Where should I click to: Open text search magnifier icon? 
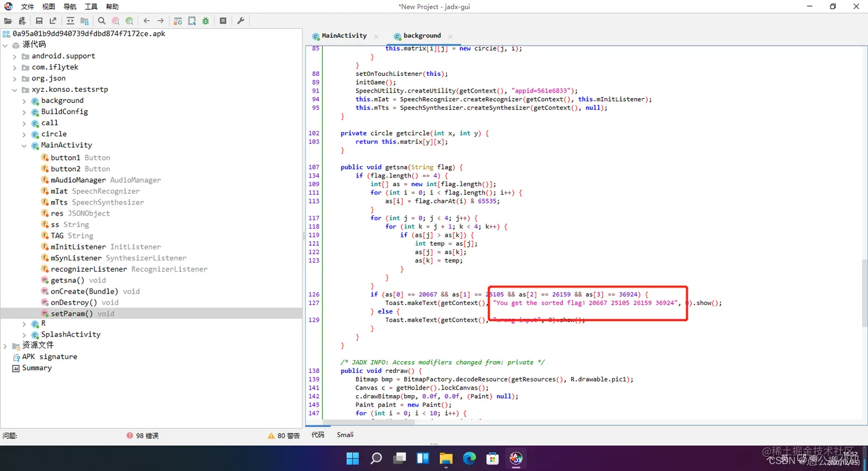102,21
